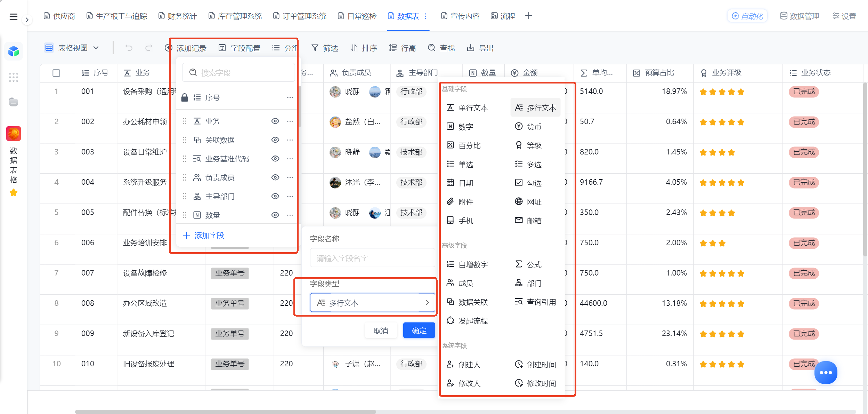Open more options for 关联数据 field
Viewport: 868px width, 414px height.
point(290,140)
